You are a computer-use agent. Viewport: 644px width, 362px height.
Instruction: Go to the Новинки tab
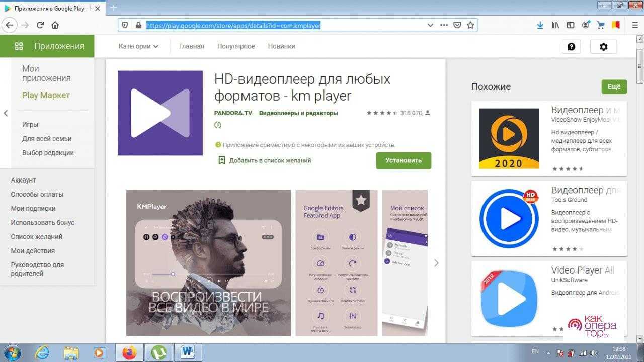(281, 46)
